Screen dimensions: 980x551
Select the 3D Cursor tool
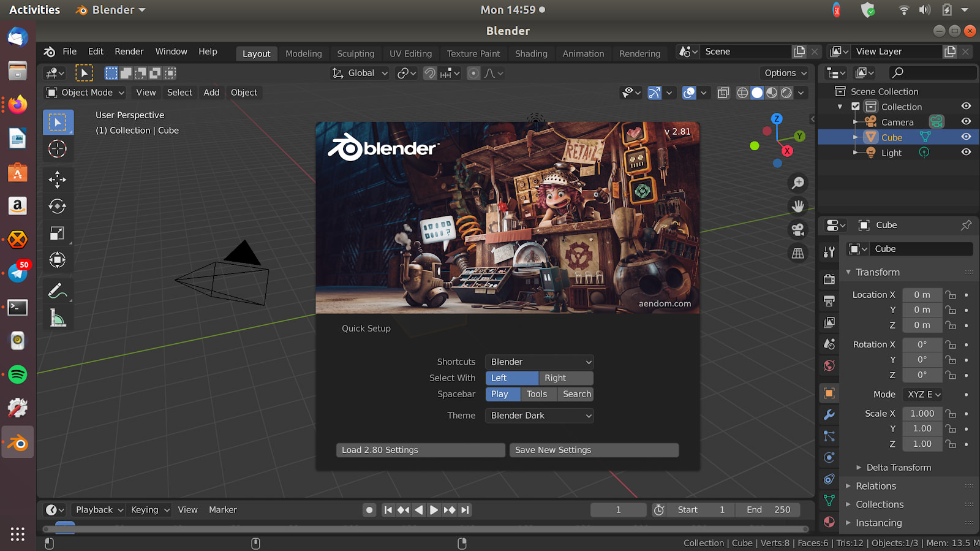pos(58,149)
